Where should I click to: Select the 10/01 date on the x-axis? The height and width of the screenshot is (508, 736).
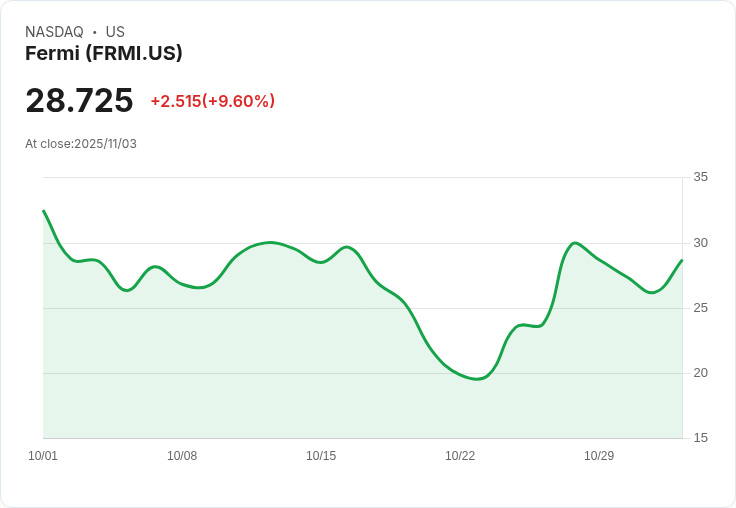pos(43,456)
